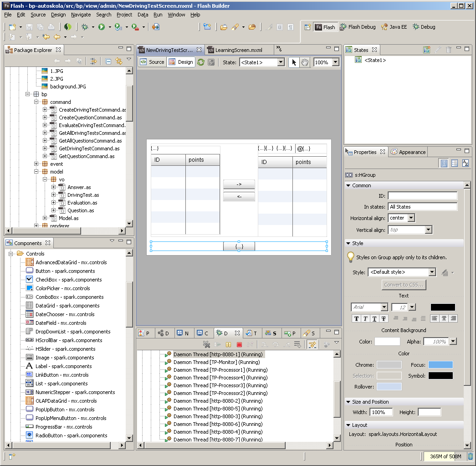Click Category view icon in Properties

click(x=455, y=163)
